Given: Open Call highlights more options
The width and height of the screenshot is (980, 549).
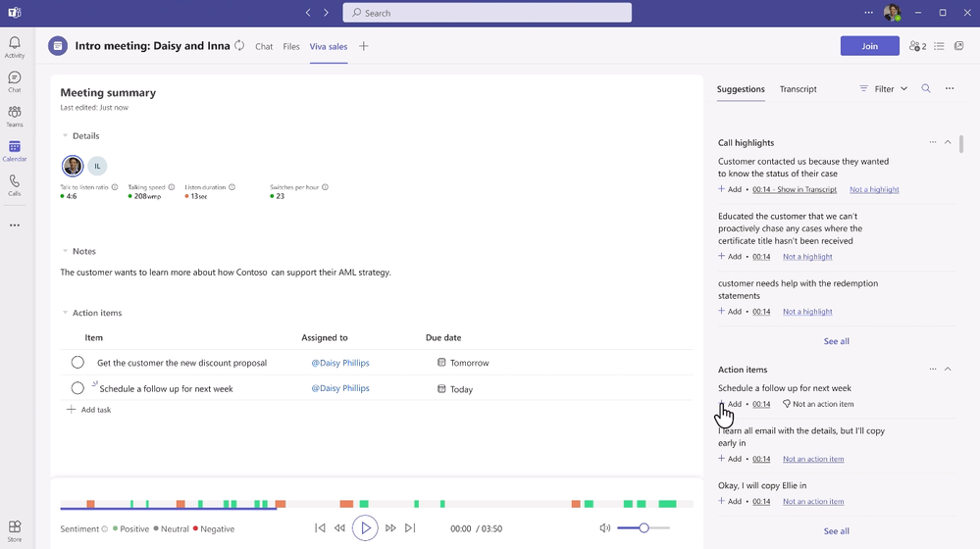Looking at the screenshot, I should click(x=933, y=142).
